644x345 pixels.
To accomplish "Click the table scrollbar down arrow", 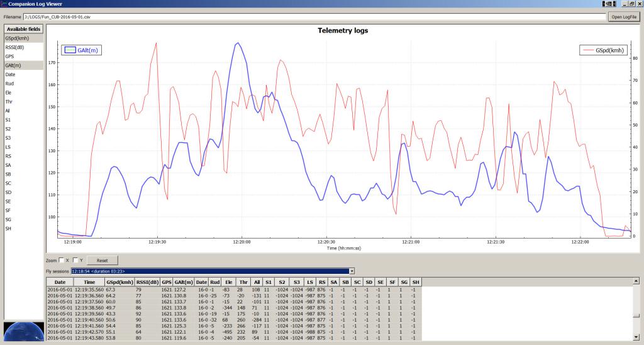I will coord(636,337).
